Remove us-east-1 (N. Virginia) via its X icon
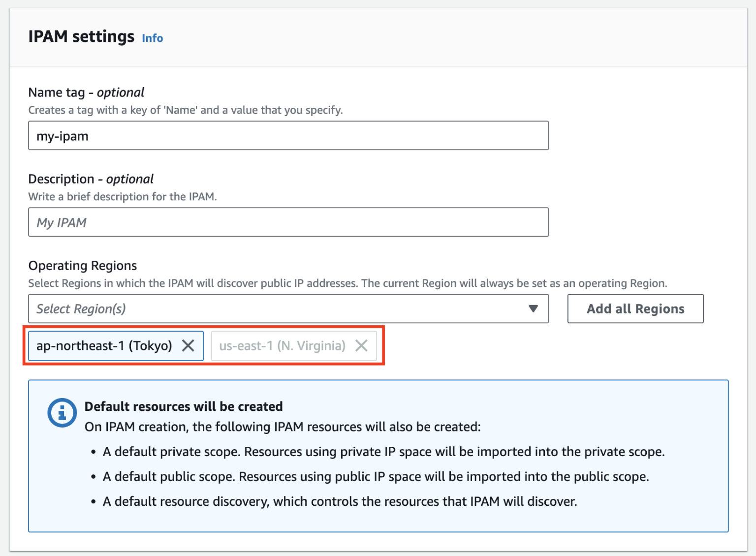Viewport: 756px width, 556px height. 362,346
